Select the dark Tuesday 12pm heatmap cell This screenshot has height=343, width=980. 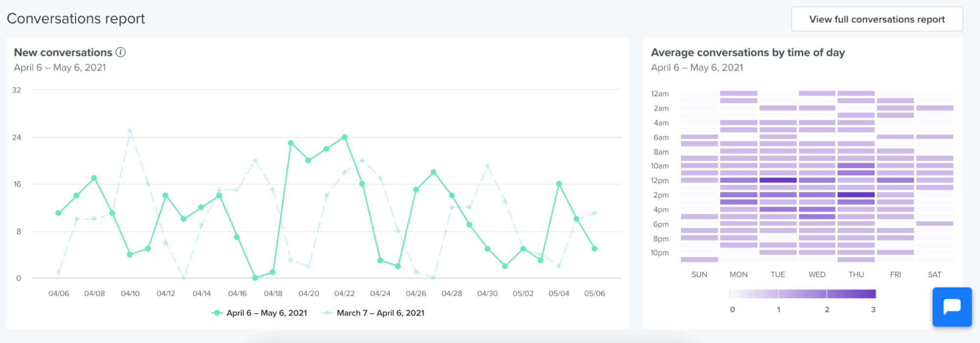[778, 180]
